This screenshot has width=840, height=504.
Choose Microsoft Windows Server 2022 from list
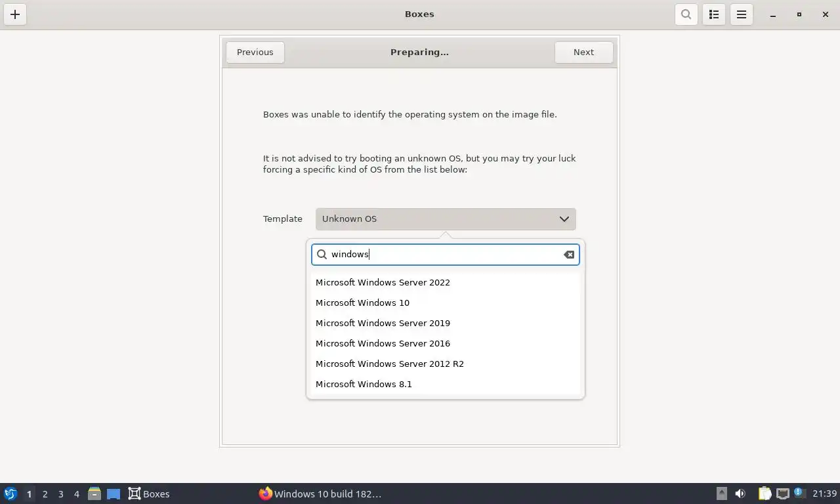tap(445, 283)
